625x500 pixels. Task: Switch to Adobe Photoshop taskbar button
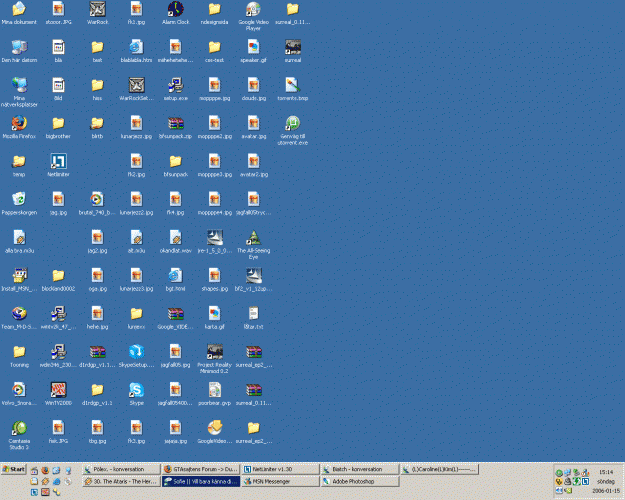tap(358, 481)
